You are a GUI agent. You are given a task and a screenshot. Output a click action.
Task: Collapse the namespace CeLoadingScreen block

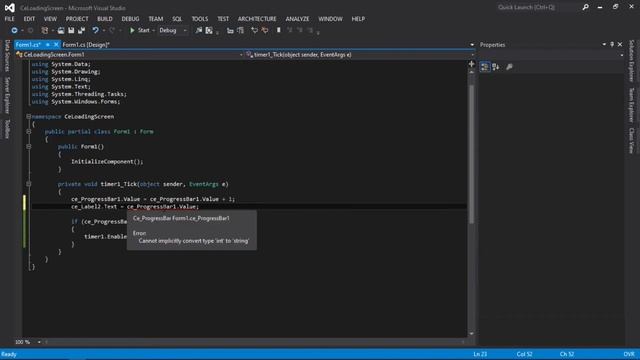[x=29, y=116]
